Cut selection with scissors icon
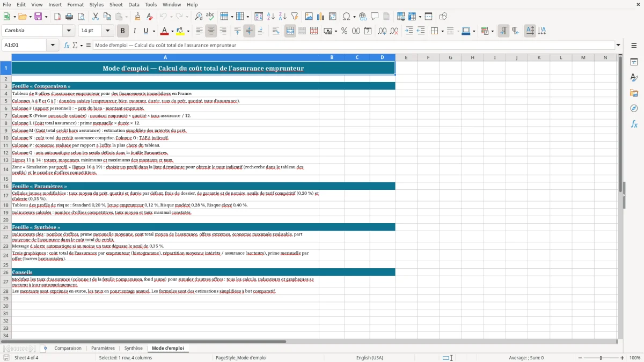Viewport: 644px width, 362px height. click(96, 17)
